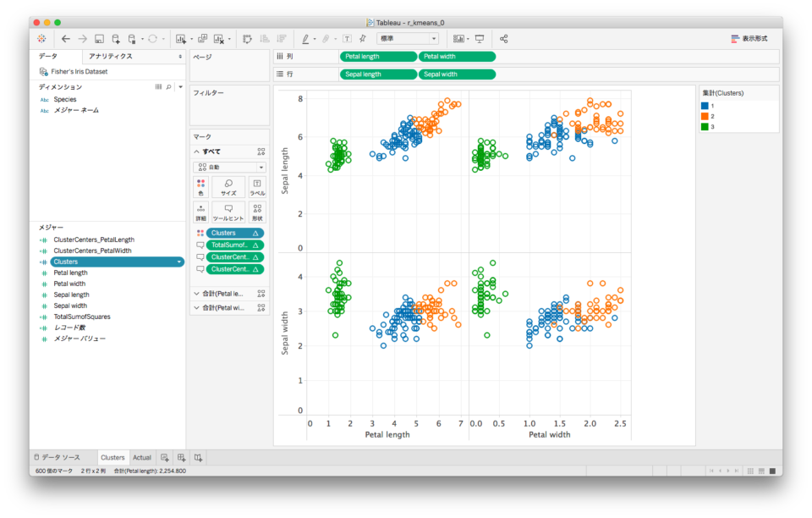
Task: Click the Undo arrow in the toolbar
Action: point(65,38)
